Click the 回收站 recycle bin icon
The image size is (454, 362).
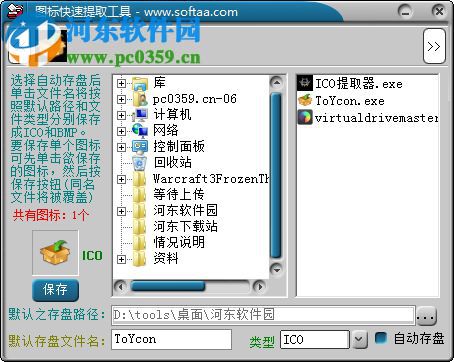click(x=140, y=163)
